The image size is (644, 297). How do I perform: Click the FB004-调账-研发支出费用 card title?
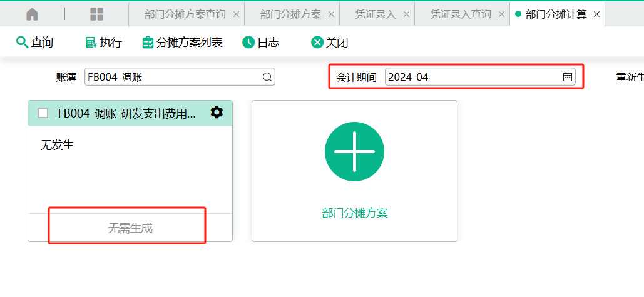click(127, 114)
